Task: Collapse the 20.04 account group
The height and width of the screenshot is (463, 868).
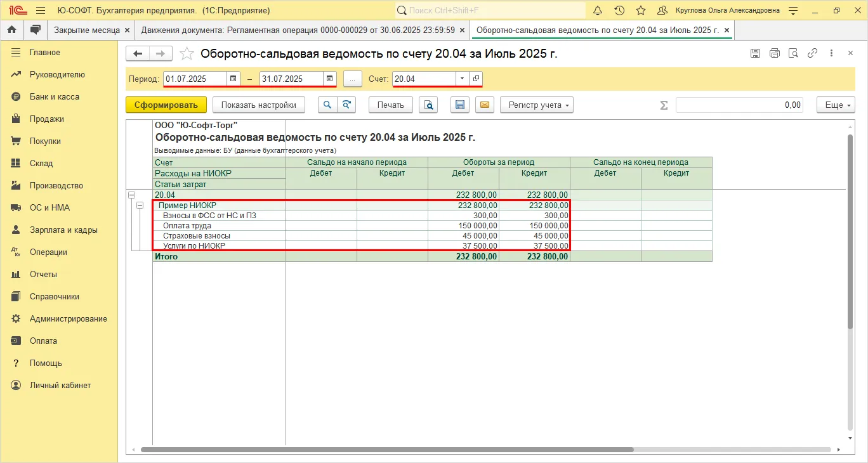Action: pos(132,195)
